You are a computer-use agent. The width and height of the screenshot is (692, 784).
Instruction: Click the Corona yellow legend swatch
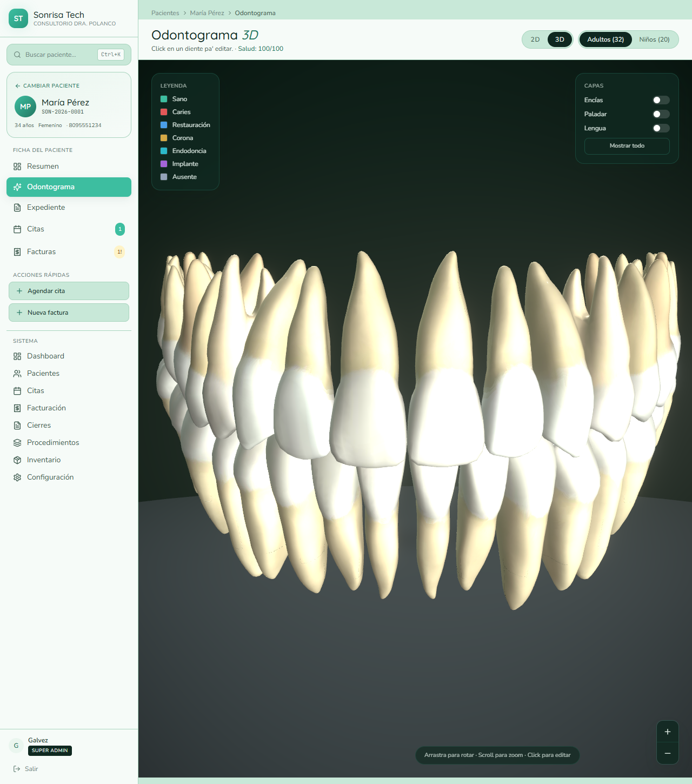click(164, 138)
